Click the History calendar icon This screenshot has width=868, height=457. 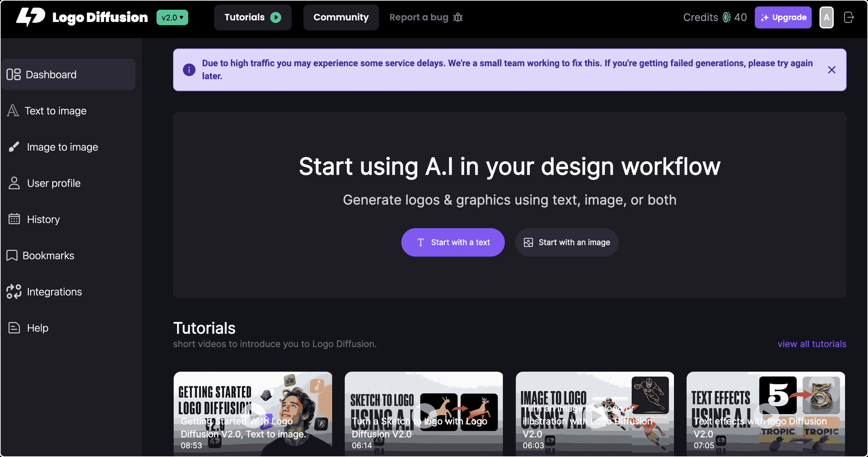(14, 219)
